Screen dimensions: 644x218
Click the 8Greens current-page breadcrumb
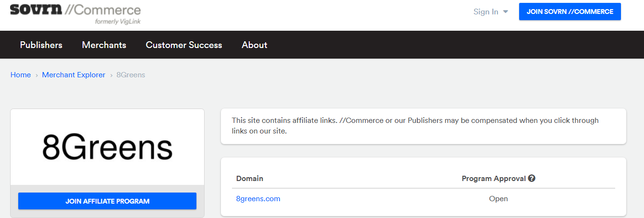(131, 75)
